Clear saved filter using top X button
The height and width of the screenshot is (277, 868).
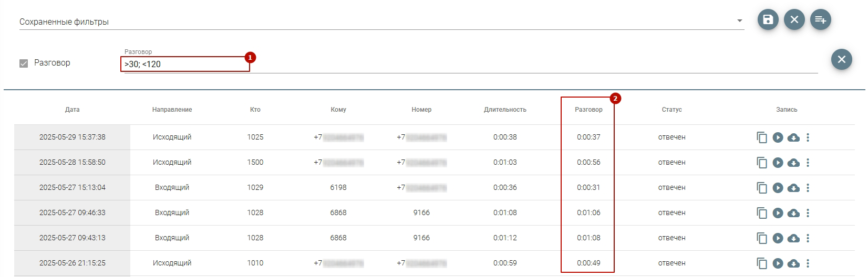coord(794,20)
